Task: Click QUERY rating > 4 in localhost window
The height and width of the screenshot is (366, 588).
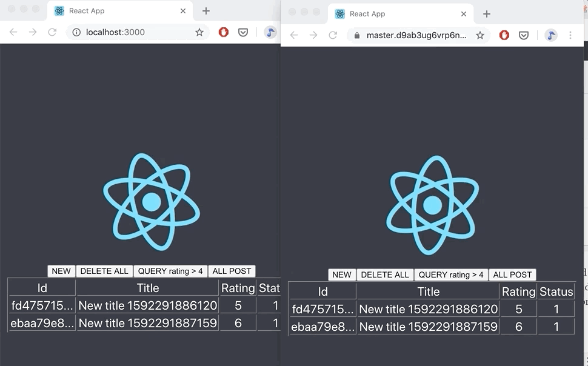Action: click(170, 271)
